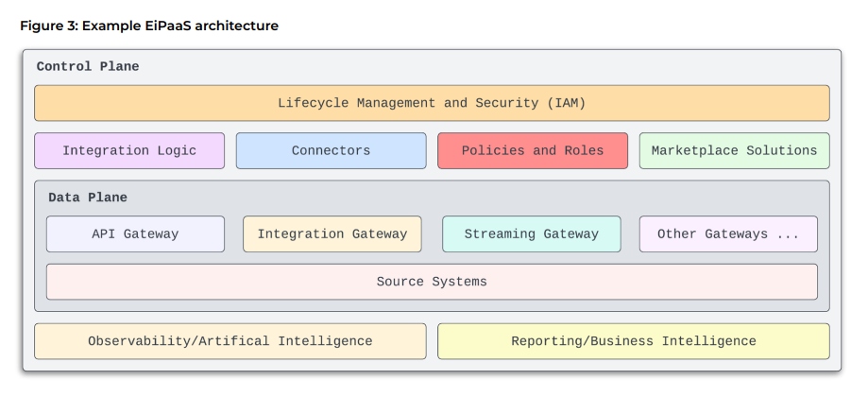The width and height of the screenshot is (868, 397).
Task: Select the teal Streaming Gateway box
Action: pyautogui.click(x=531, y=233)
